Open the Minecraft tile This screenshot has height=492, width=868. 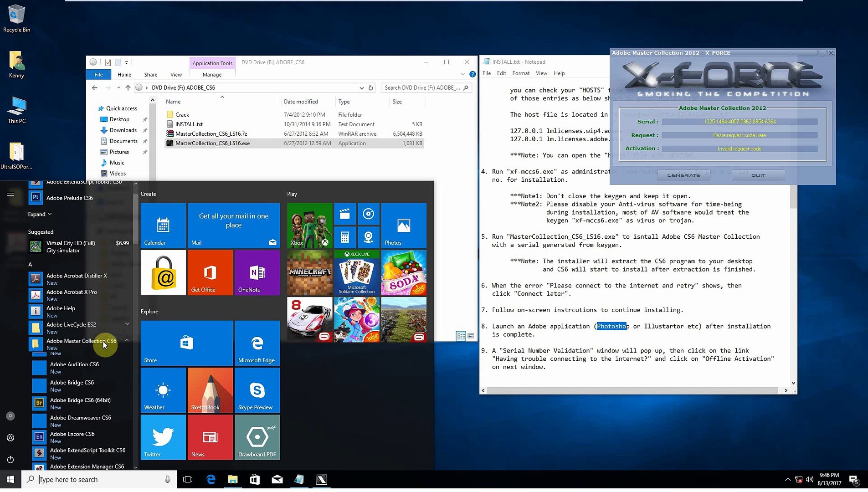(x=309, y=272)
